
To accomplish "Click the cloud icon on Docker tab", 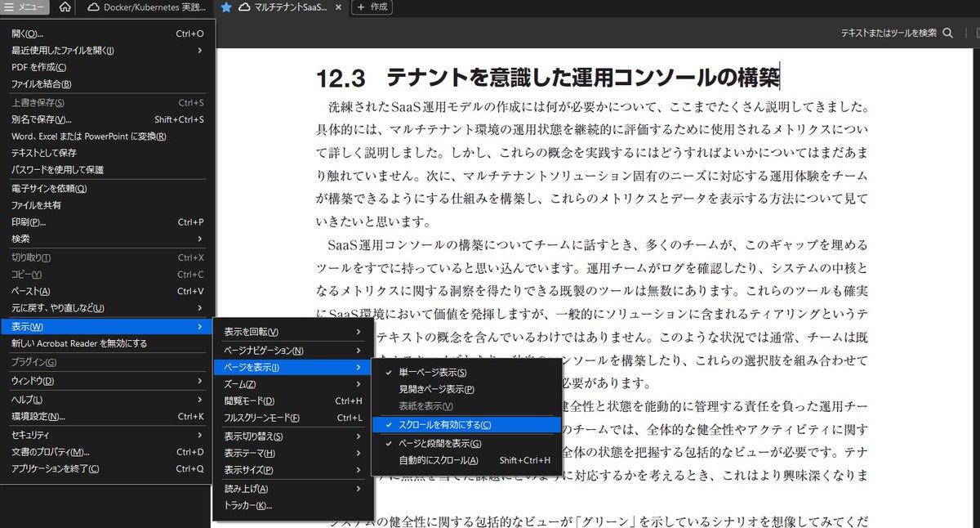I will pyautogui.click(x=93, y=7).
